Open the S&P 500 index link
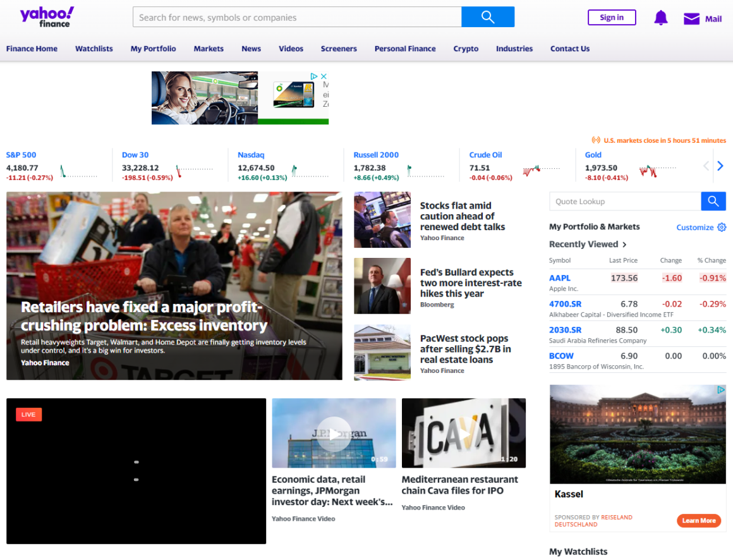This screenshot has height=560, width=733. click(21, 155)
